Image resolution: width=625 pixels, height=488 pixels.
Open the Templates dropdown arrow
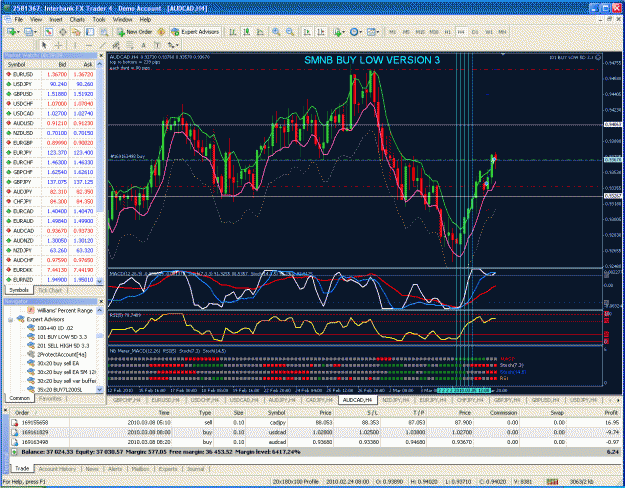(377, 32)
